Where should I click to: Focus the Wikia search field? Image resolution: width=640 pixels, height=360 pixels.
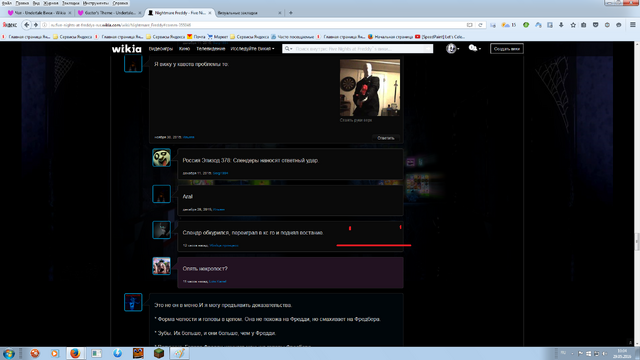[x=358, y=49]
